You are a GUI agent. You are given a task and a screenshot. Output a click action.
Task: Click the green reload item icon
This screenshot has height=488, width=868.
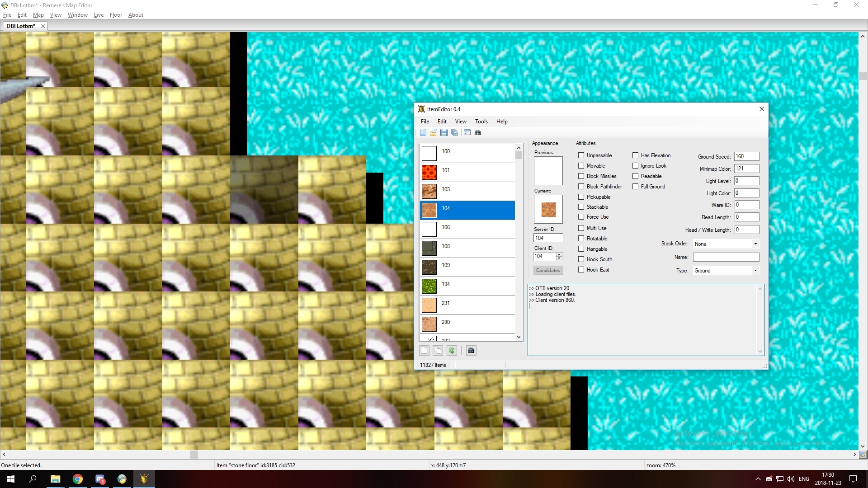tap(451, 351)
